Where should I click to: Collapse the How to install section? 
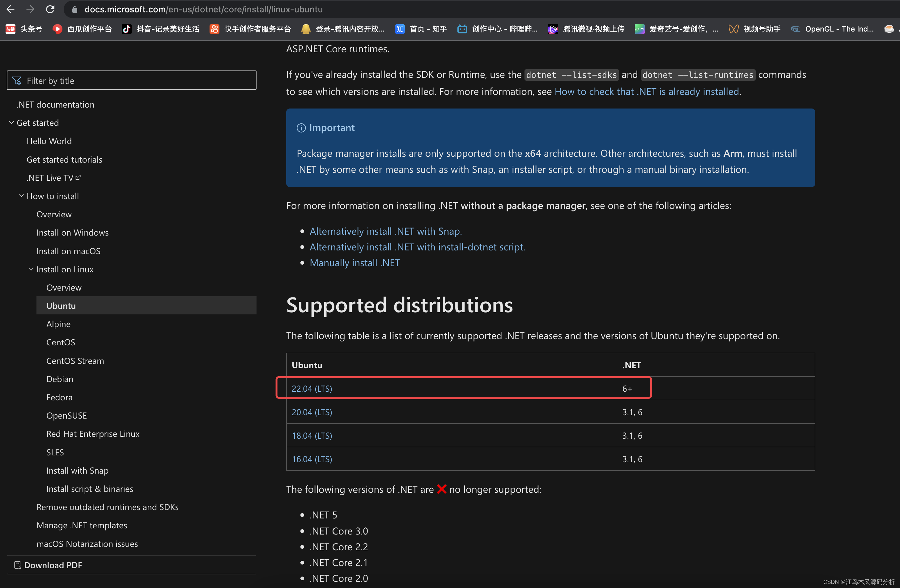point(21,196)
